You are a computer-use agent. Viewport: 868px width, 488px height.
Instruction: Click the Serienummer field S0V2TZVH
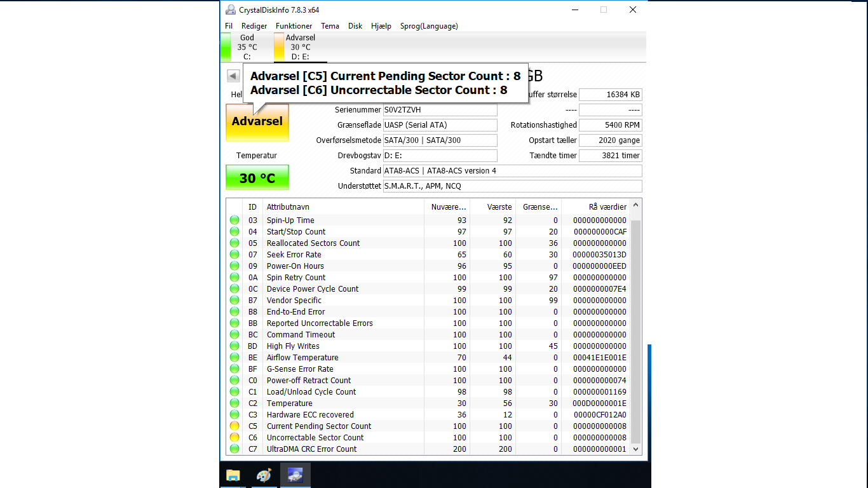coord(440,110)
